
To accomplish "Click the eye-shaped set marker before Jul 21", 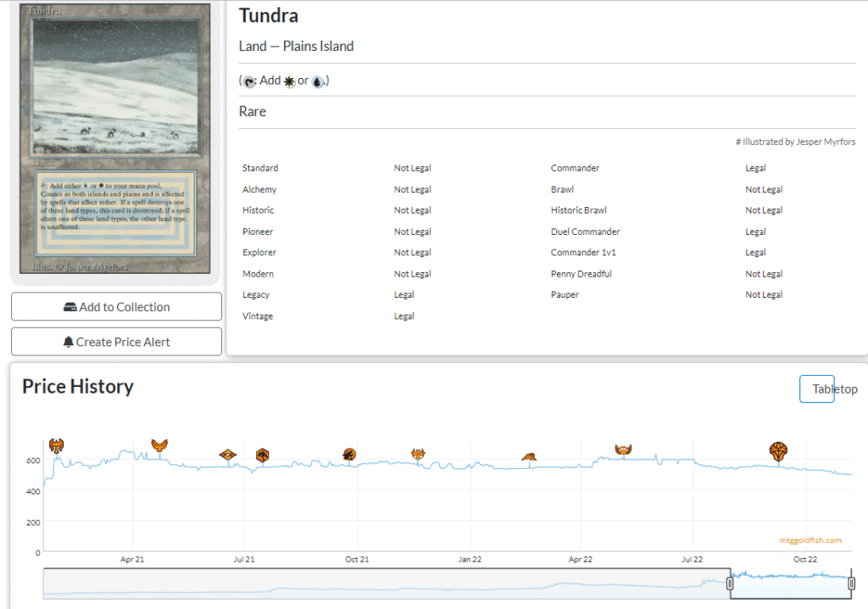I will [227, 455].
